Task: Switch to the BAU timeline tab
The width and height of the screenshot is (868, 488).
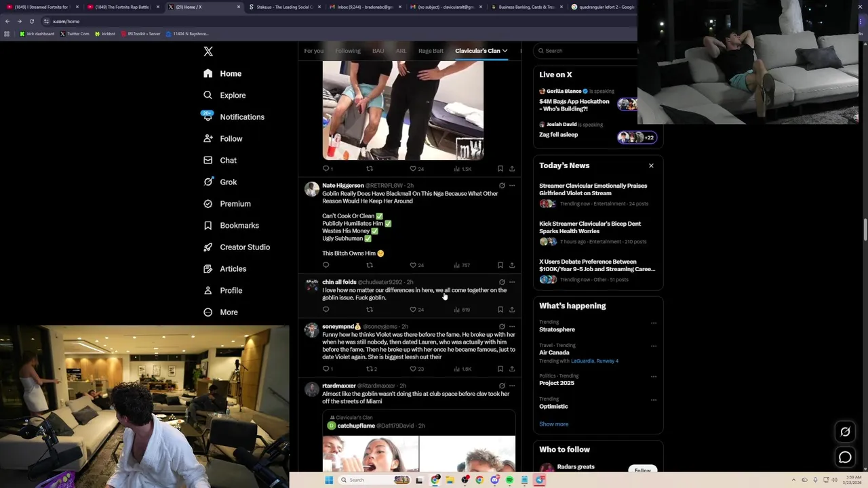Action: (x=378, y=51)
